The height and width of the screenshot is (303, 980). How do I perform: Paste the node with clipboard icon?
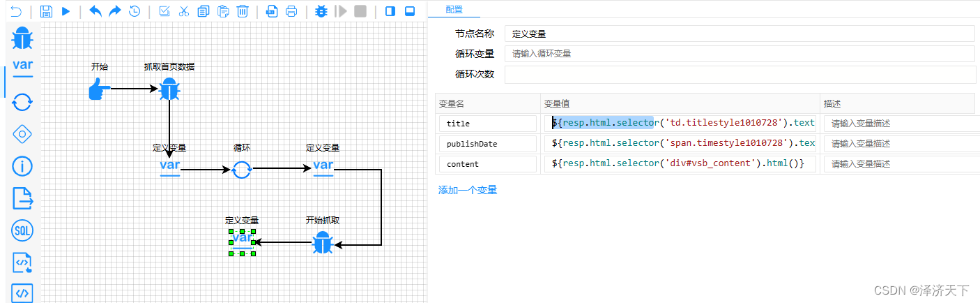click(223, 11)
